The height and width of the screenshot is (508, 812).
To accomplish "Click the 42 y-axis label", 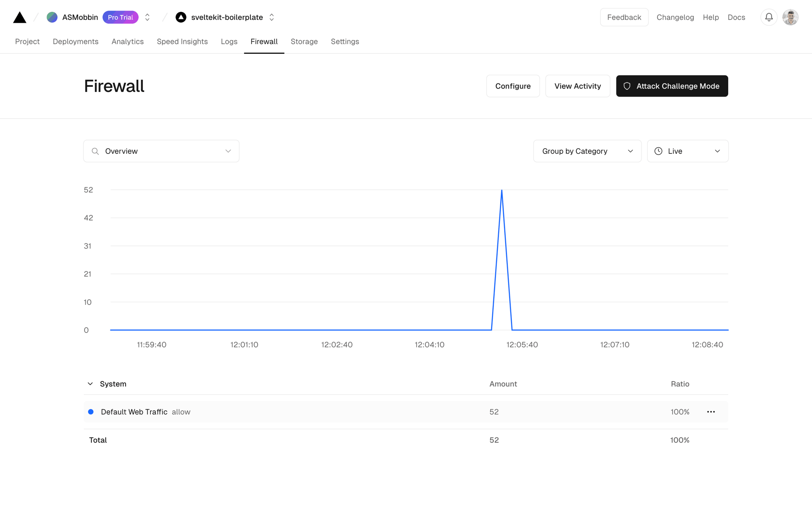I will (x=88, y=218).
